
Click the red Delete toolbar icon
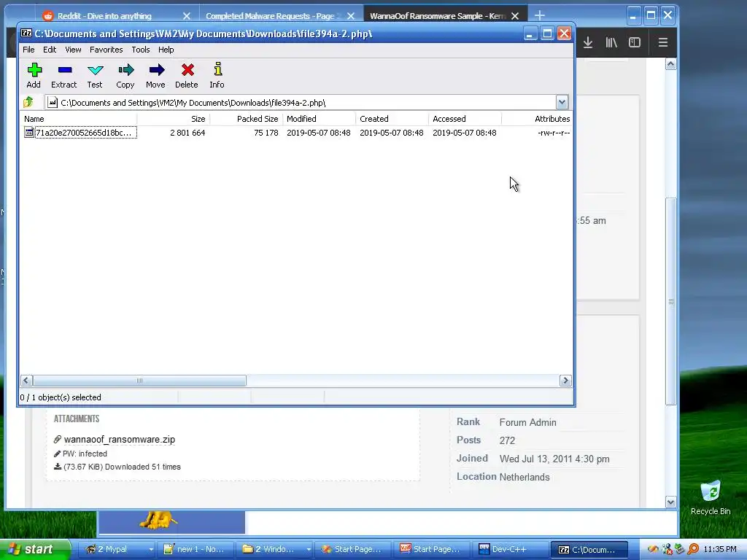[187, 75]
